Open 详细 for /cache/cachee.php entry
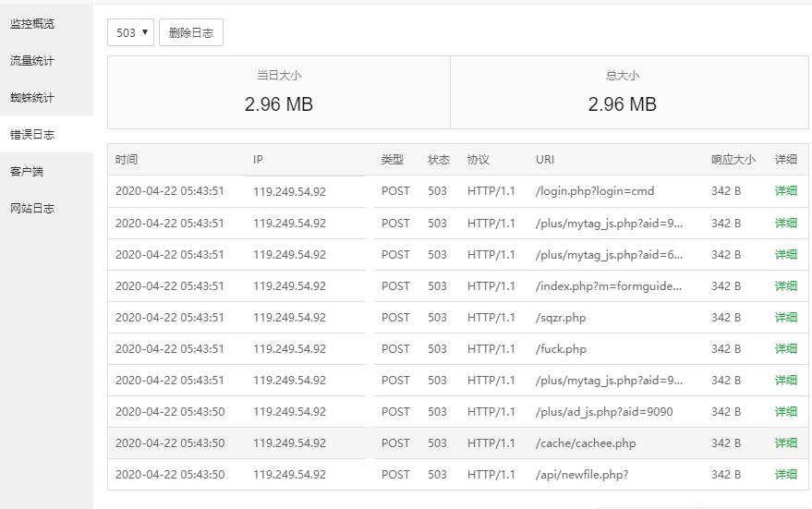 pos(785,442)
